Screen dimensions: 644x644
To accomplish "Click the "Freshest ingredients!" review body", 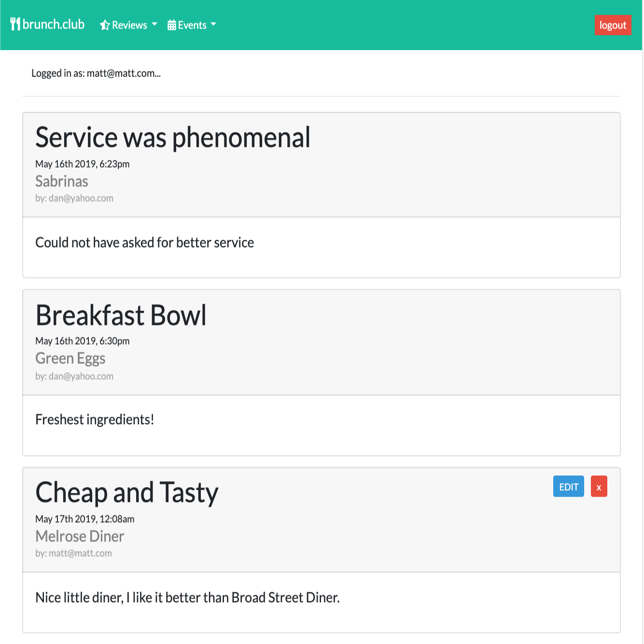I will click(95, 420).
